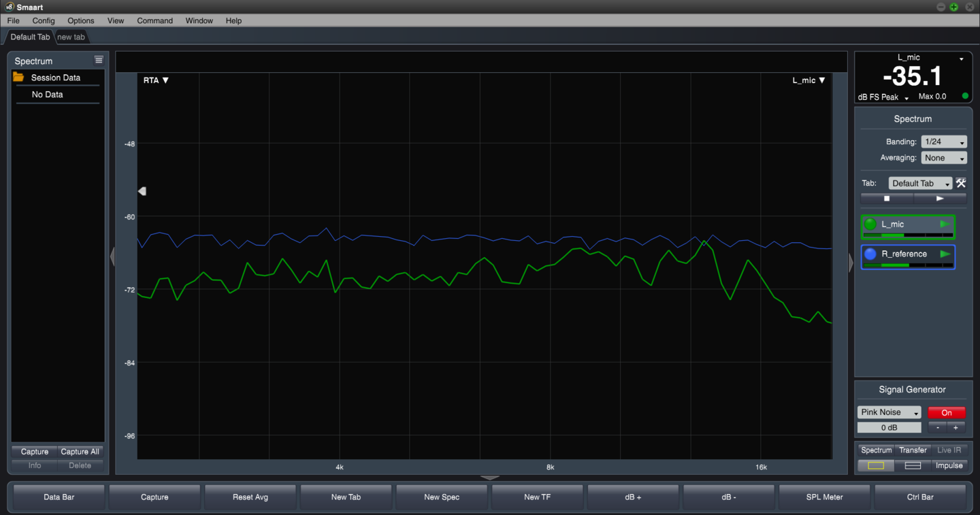This screenshot has height=515, width=980.
Task: Open the Averaging None dropdown
Action: (944, 158)
